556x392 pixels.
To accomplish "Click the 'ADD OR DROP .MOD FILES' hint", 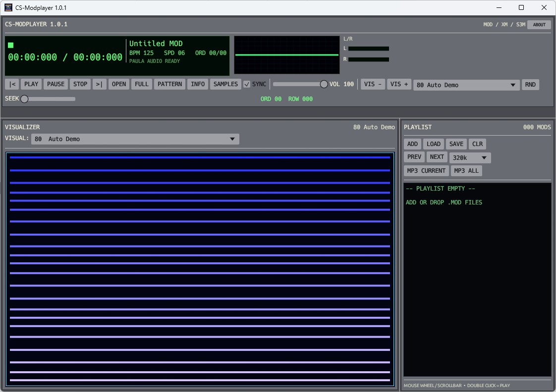I will click(444, 202).
